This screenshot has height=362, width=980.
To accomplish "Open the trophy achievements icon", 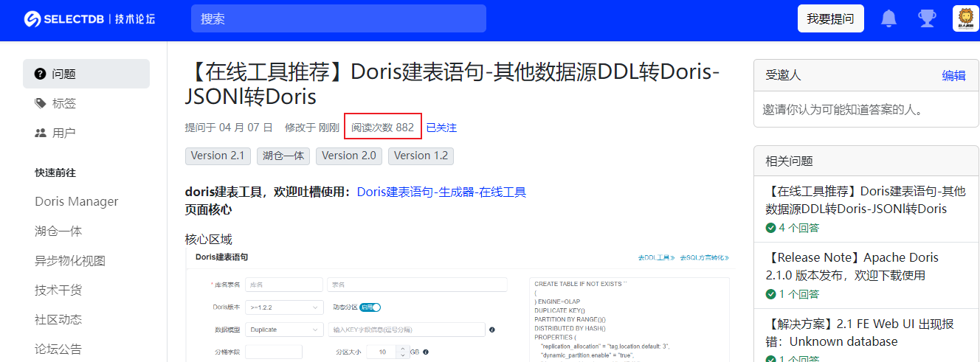I will [927, 18].
